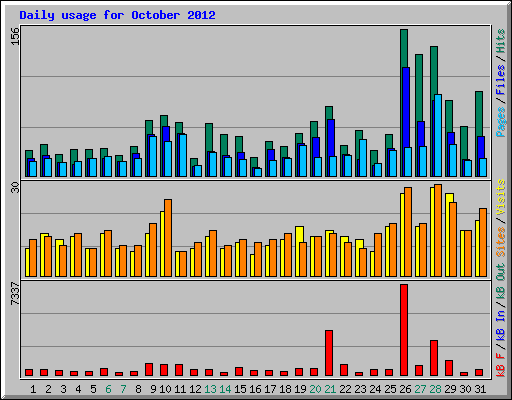This screenshot has width=512, height=400.
Task: Click the 156 value on the top axis
Action: 15,36
